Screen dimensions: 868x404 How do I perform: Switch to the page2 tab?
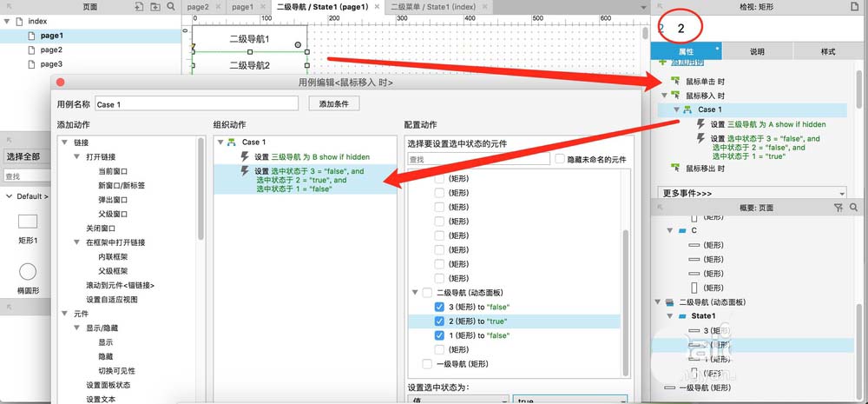pos(198,7)
